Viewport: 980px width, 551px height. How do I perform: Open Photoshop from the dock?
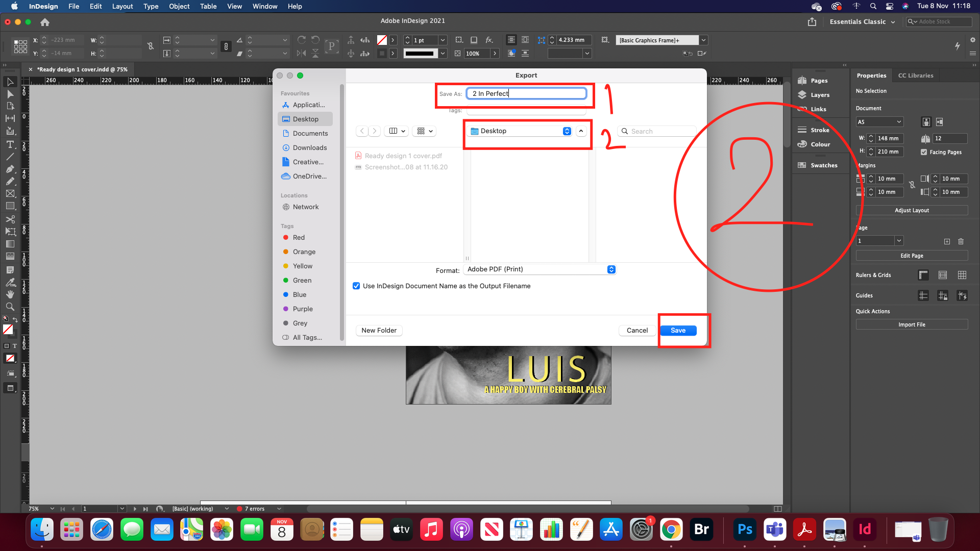click(x=745, y=530)
